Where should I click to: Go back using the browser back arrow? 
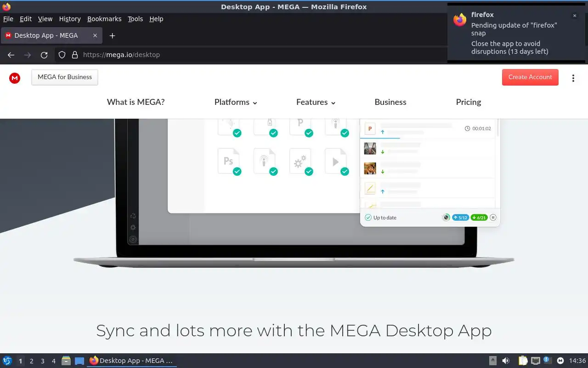[11, 55]
